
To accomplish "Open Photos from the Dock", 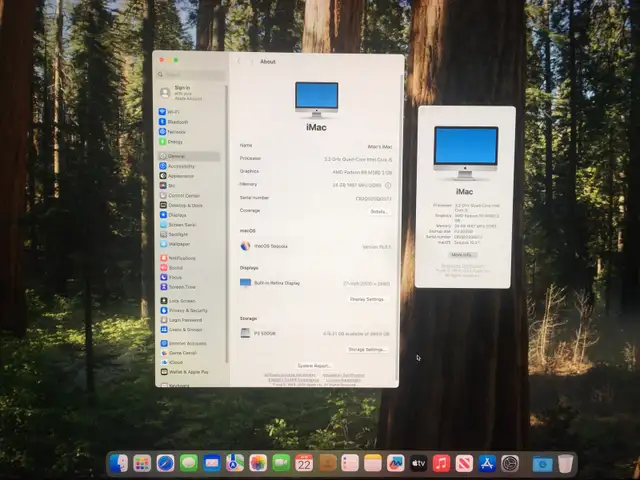I will [258, 463].
